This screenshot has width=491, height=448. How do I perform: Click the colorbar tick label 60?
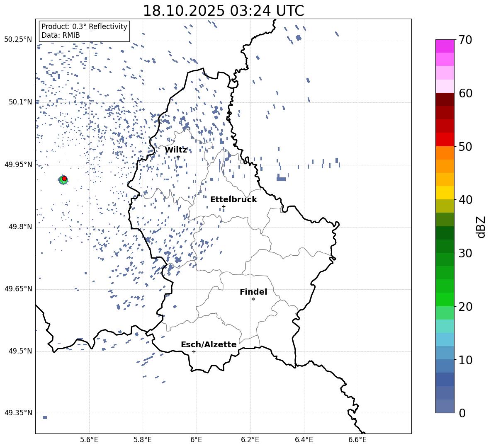(x=465, y=93)
